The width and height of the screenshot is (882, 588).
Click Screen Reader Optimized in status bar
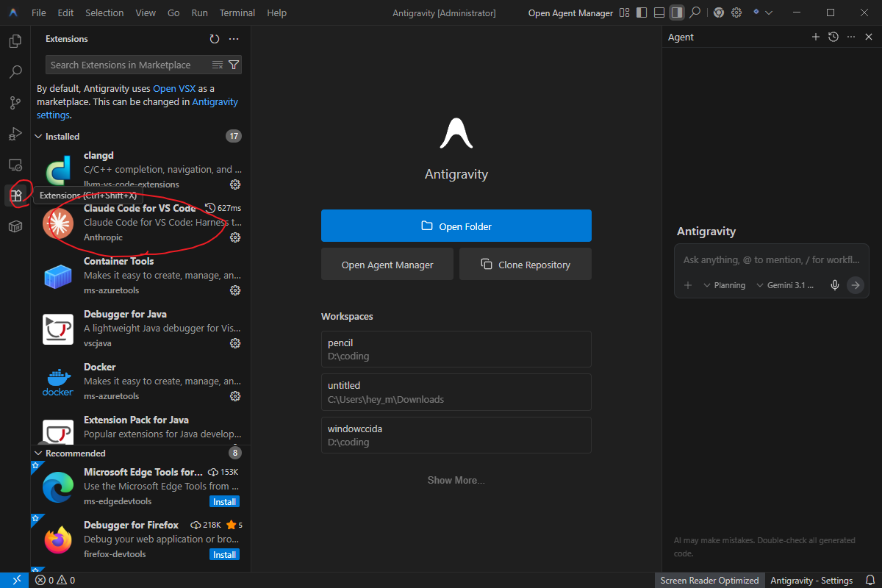709,581
